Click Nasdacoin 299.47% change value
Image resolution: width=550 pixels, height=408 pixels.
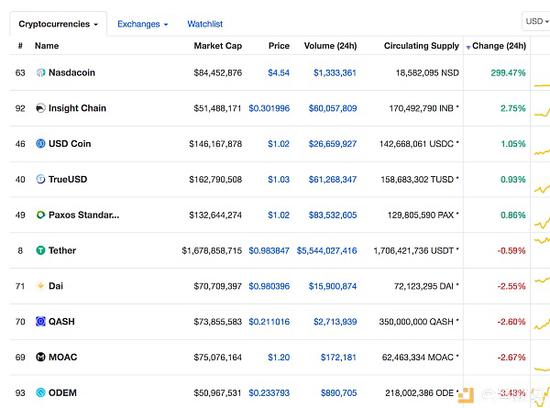click(508, 73)
